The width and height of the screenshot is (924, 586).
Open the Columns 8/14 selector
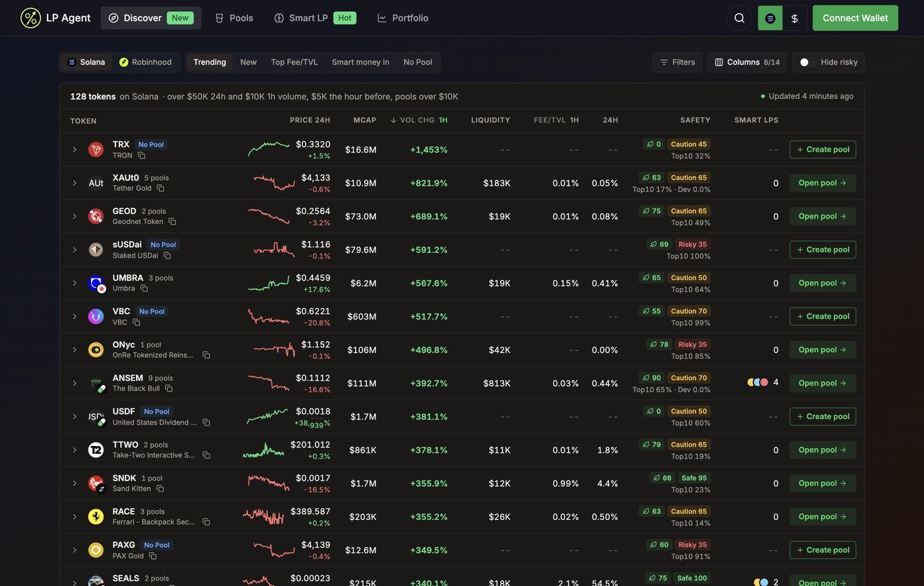747,62
